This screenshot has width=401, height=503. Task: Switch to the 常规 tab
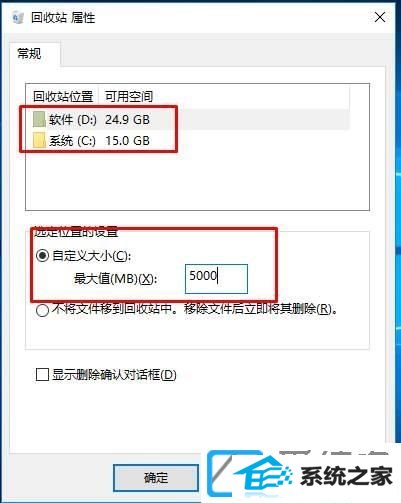pos(29,53)
